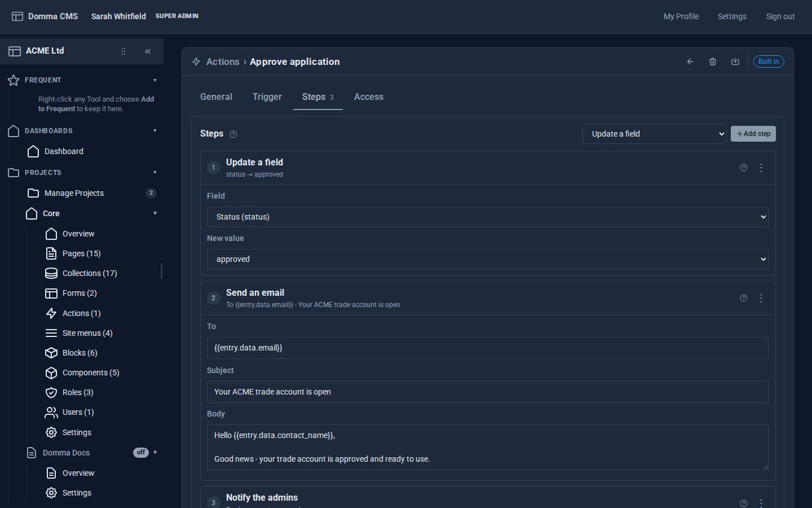Viewport: 812px width, 508px height.
Task: Click into the To email field
Action: (488, 348)
